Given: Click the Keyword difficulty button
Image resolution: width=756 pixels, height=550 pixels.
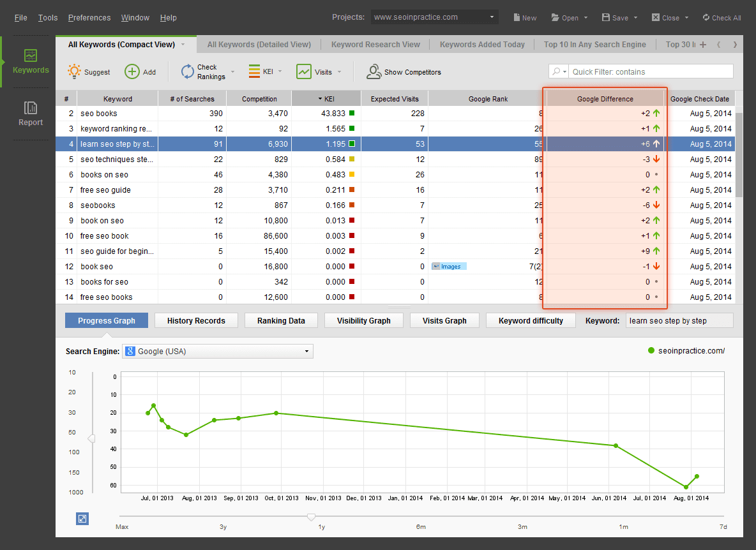Looking at the screenshot, I should point(531,320).
